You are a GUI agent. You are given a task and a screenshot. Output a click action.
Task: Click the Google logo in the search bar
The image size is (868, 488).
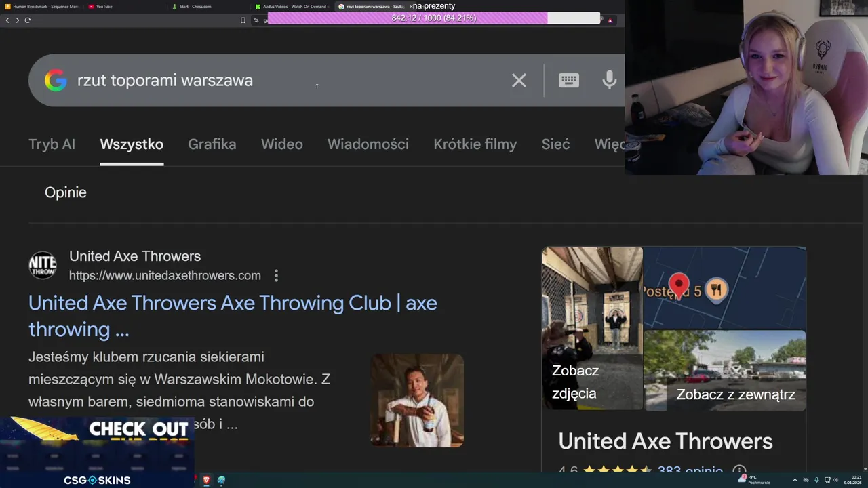pyautogui.click(x=56, y=81)
